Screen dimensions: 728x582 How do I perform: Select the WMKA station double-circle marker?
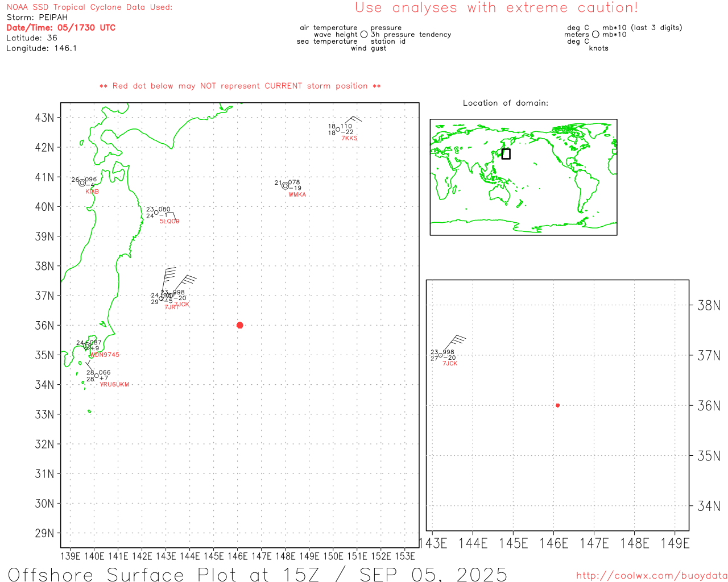tap(285, 186)
